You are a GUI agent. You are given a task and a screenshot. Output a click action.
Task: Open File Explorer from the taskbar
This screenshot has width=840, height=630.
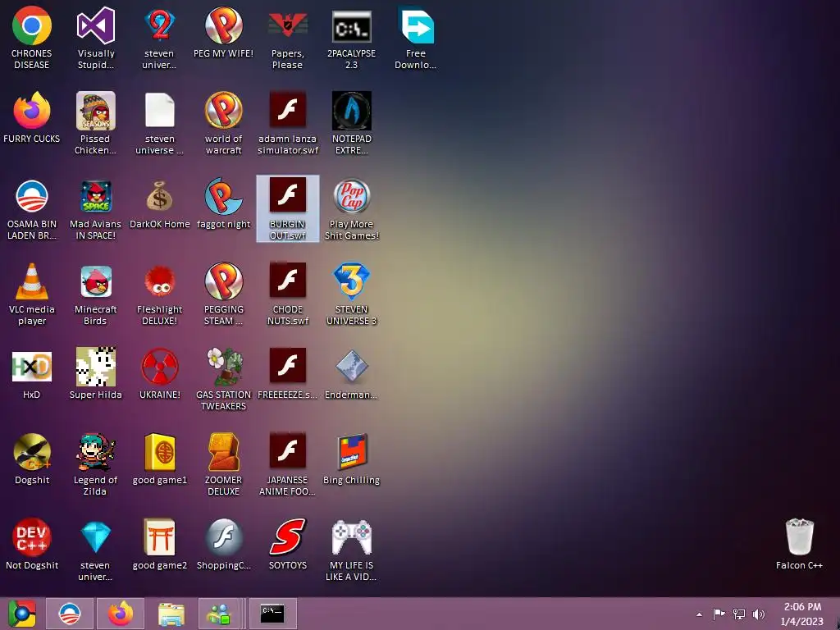[171, 614]
